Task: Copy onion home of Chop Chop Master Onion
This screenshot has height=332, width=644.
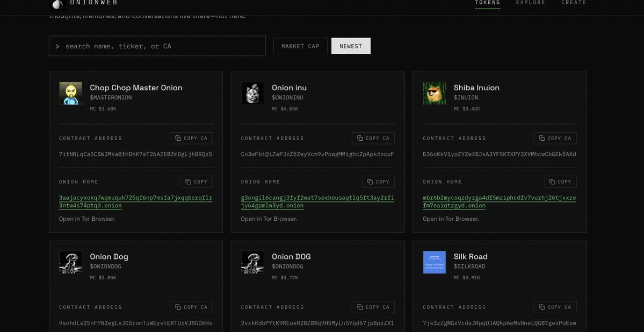Action: click(x=197, y=182)
